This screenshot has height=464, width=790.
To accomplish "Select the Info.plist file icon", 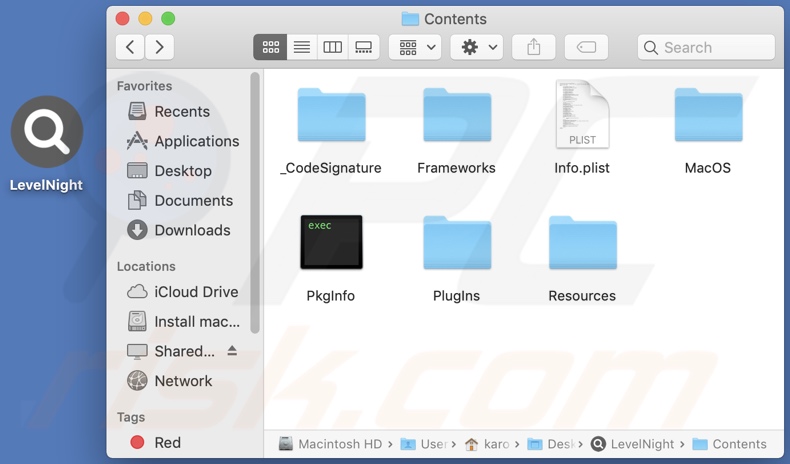I will click(x=582, y=114).
